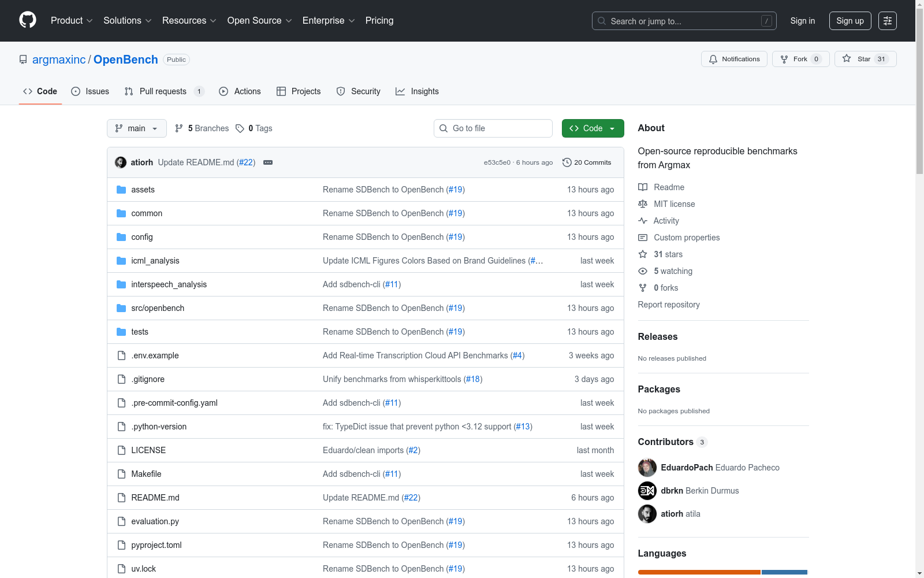
Task: Open the main branch selector dropdown
Action: [x=137, y=128]
